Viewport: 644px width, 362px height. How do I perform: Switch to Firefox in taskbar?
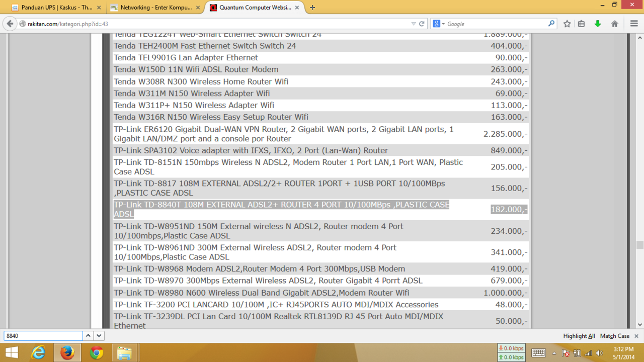tap(67, 353)
